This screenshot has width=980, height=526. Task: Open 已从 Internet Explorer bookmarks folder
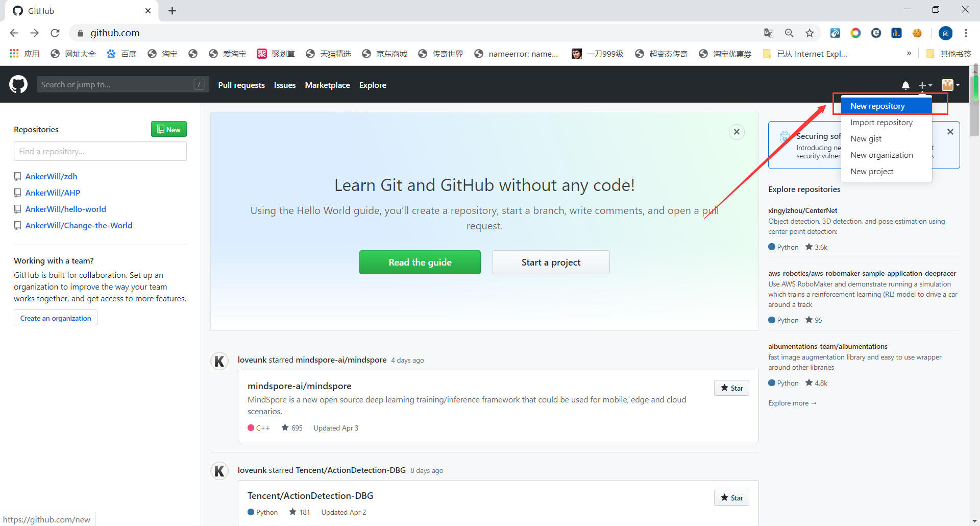(x=805, y=54)
